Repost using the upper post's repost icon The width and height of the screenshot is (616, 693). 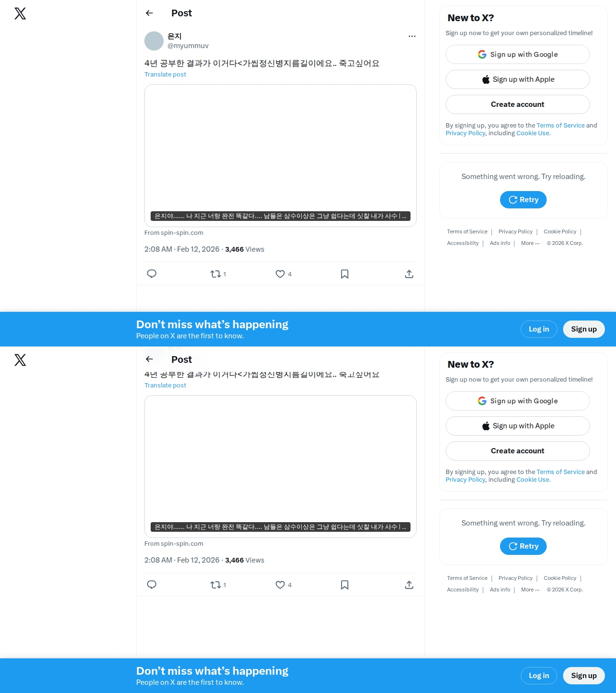coord(216,274)
